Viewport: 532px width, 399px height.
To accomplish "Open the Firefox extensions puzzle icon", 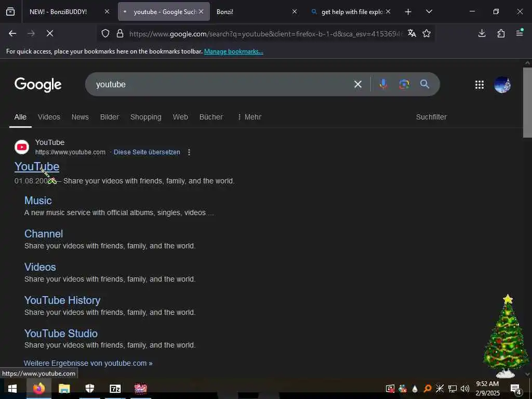I will 501,33.
